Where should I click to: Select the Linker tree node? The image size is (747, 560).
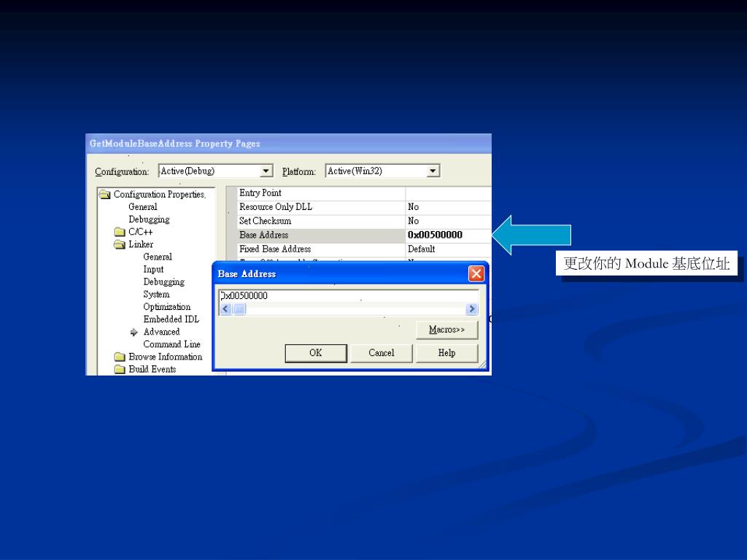click(x=141, y=244)
